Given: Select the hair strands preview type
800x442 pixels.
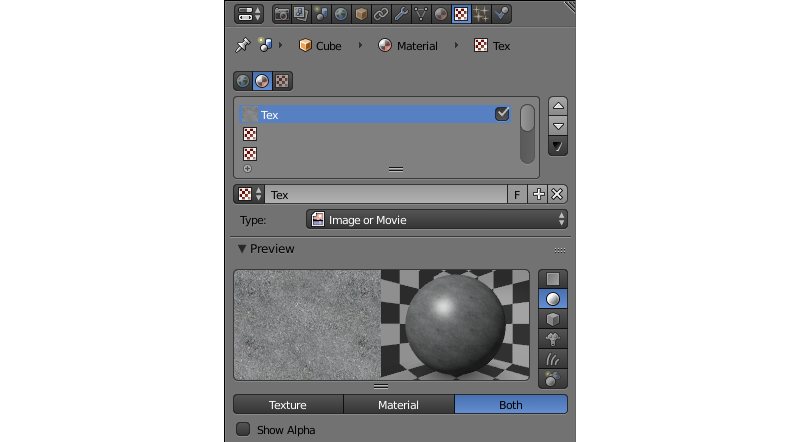Looking at the screenshot, I should [x=553, y=358].
